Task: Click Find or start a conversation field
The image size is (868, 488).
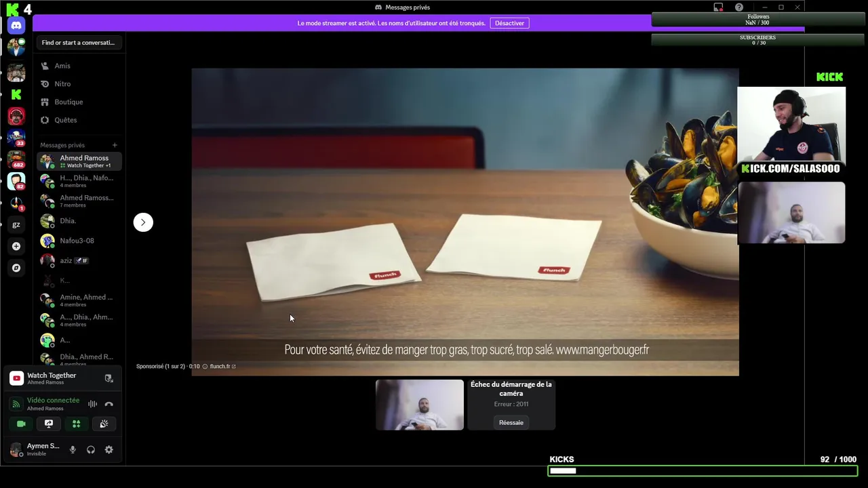Action: [x=79, y=43]
